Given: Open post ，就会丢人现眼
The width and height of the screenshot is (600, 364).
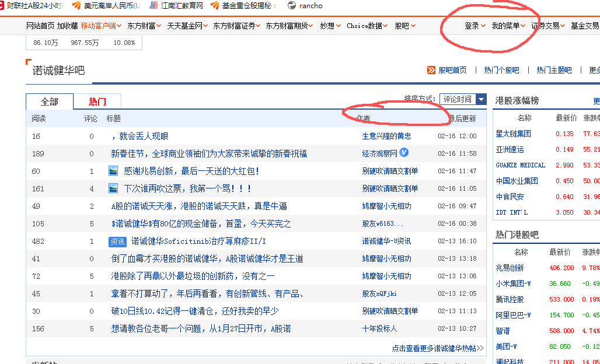Looking at the screenshot, I should tap(139, 136).
